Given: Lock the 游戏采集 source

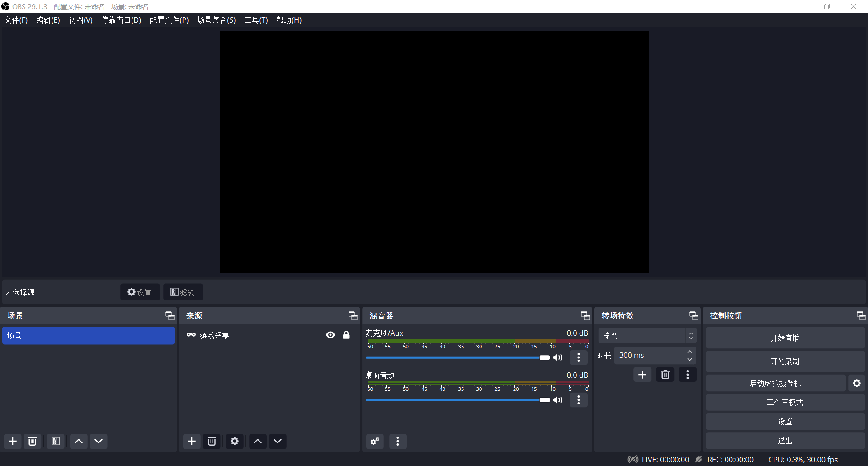Looking at the screenshot, I should click(x=346, y=335).
